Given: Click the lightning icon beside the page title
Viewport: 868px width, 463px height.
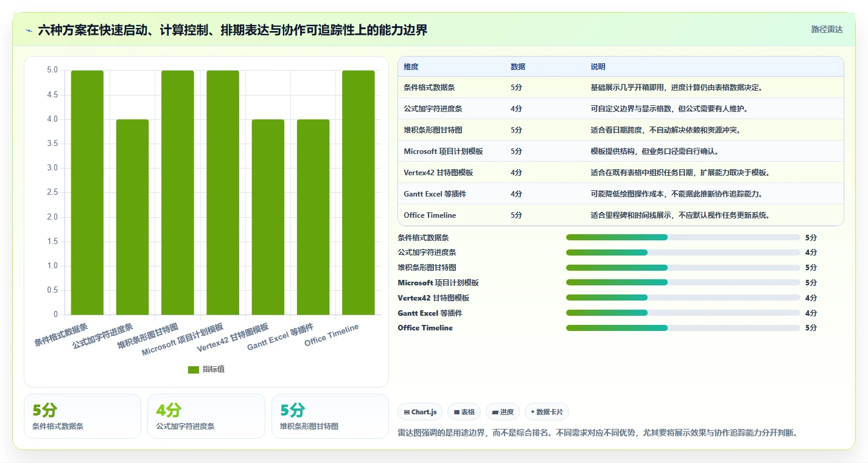Looking at the screenshot, I should (29, 30).
